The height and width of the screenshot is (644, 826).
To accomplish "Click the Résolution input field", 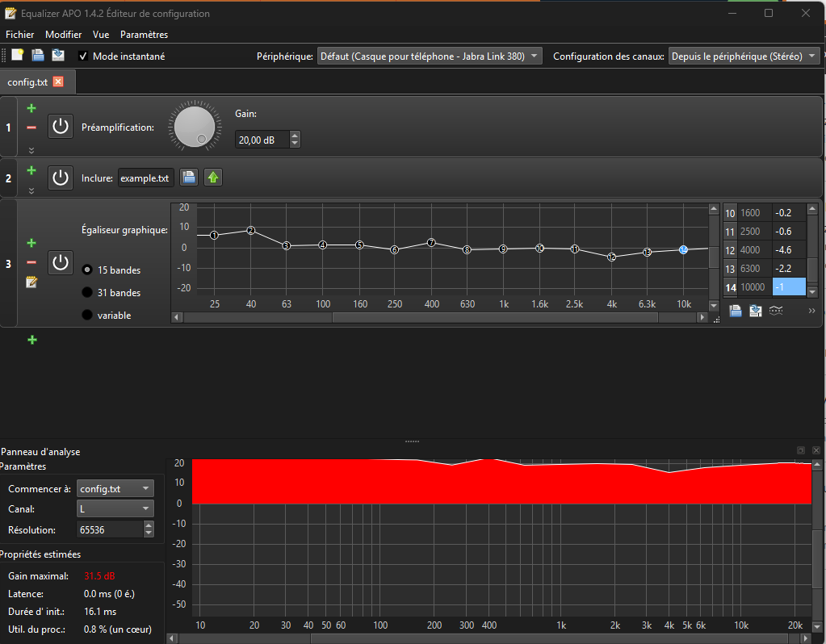I will (x=109, y=529).
